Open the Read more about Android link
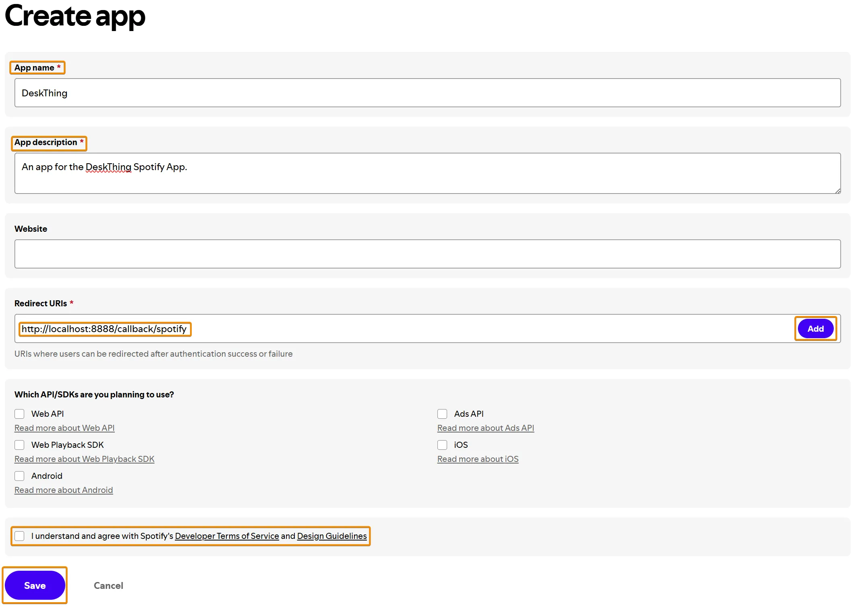The height and width of the screenshot is (607, 868). (x=63, y=490)
